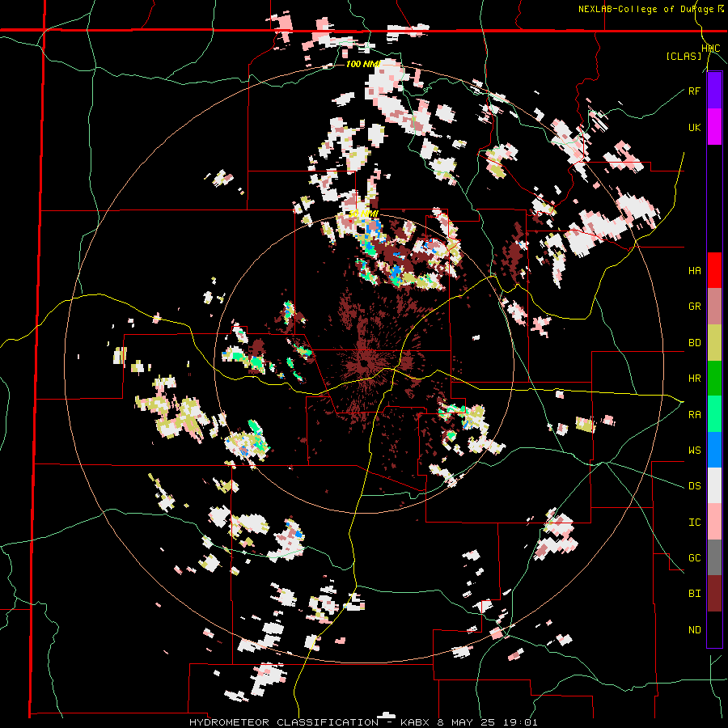This screenshot has width=728, height=728.
Task: Click the WS legend label
Action: coord(694,451)
